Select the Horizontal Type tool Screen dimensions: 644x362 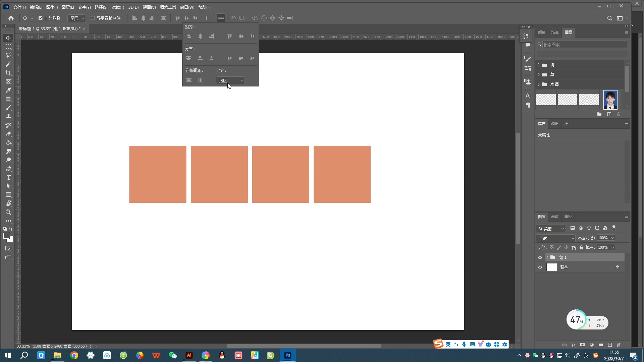[8, 177]
